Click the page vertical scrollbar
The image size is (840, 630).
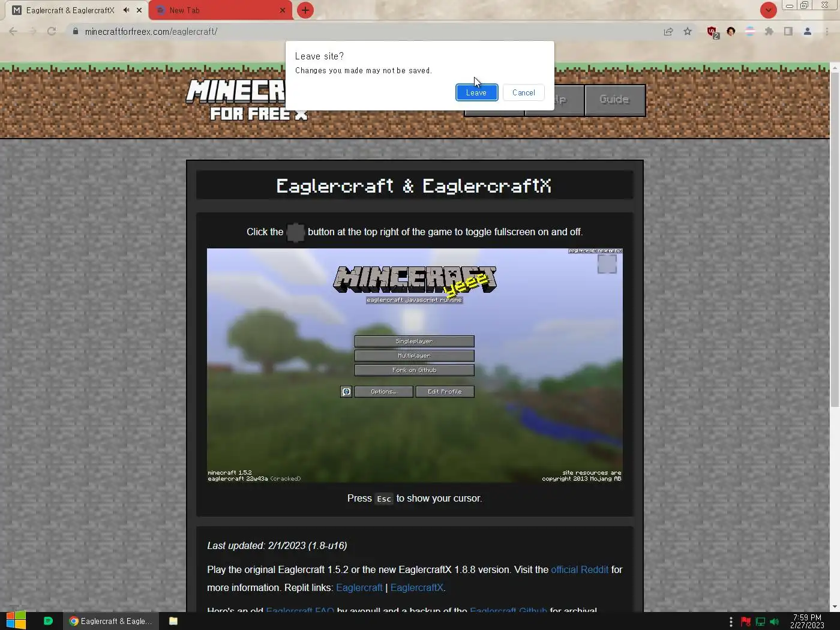click(835, 240)
